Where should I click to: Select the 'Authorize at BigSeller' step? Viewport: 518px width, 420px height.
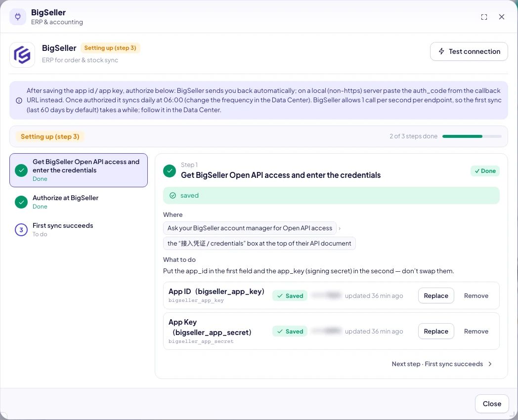[79, 202]
